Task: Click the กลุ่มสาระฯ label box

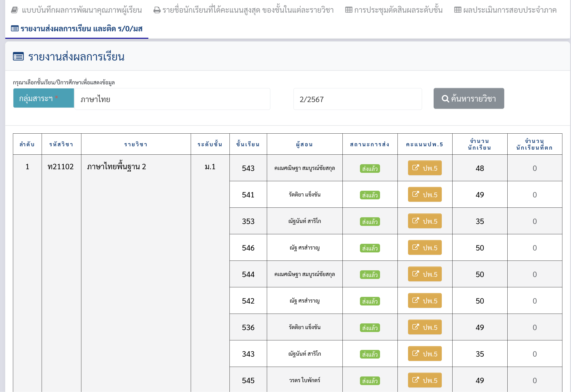Action: point(44,98)
